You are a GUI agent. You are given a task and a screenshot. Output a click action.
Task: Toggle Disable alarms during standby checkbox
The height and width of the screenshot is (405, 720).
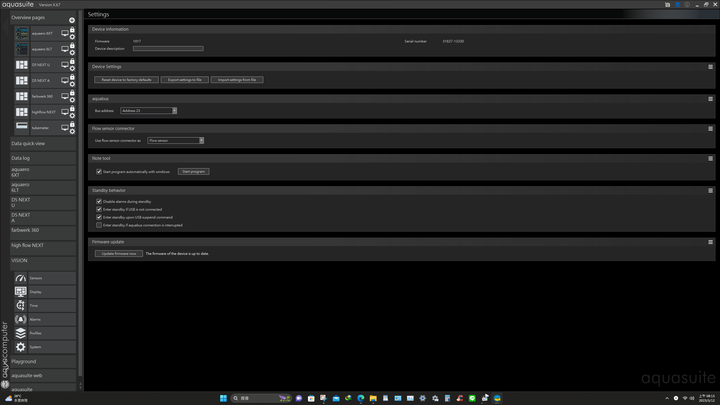point(99,202)
